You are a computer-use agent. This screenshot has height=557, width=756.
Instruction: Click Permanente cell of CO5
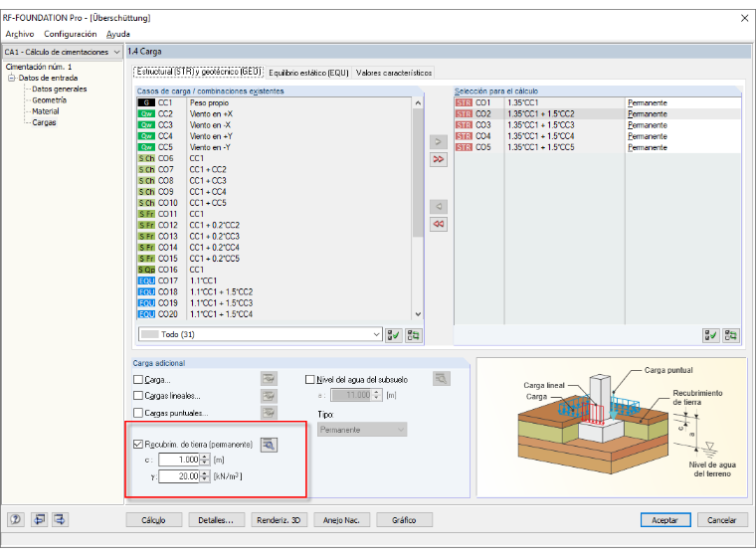point(683,147)
